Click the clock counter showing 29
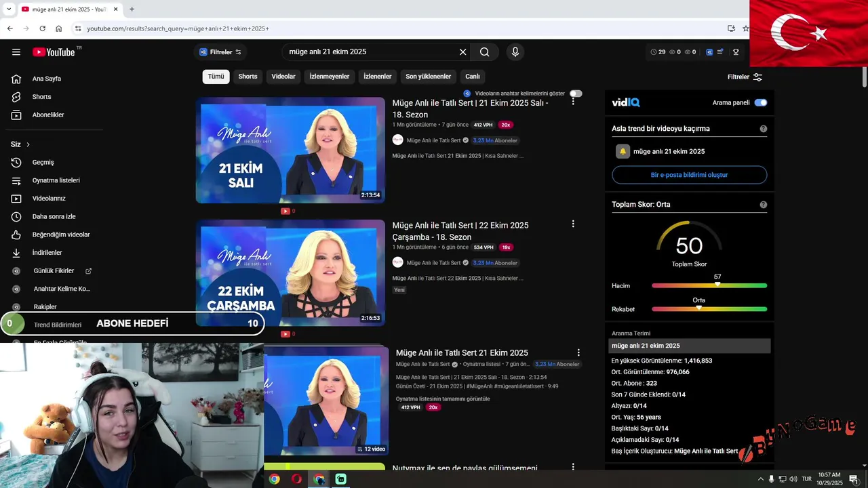The width and height of the screenshot is (868, 488). pos(658,52)
